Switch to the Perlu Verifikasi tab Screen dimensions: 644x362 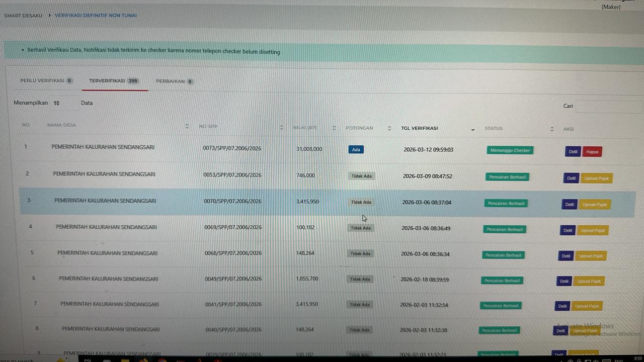46,81
